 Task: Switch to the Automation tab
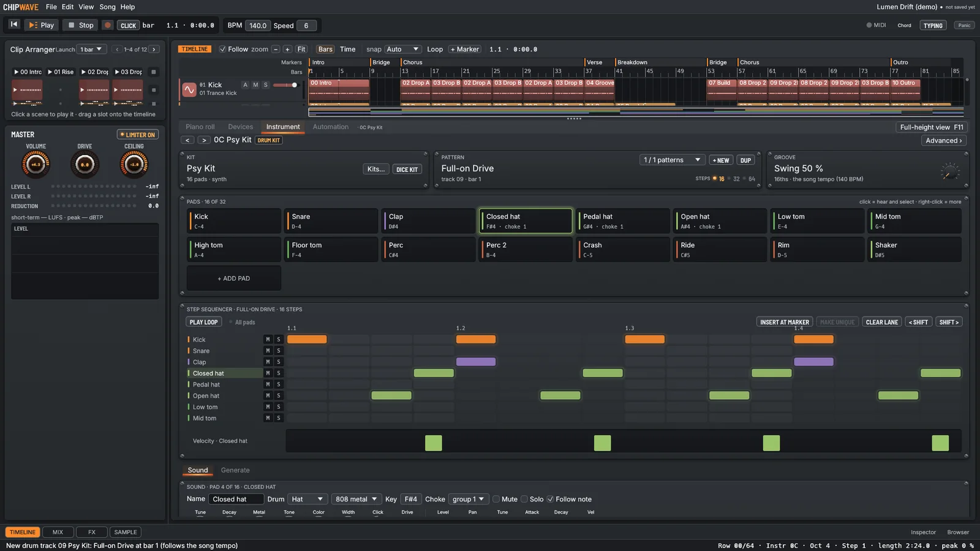click(331, 127)
